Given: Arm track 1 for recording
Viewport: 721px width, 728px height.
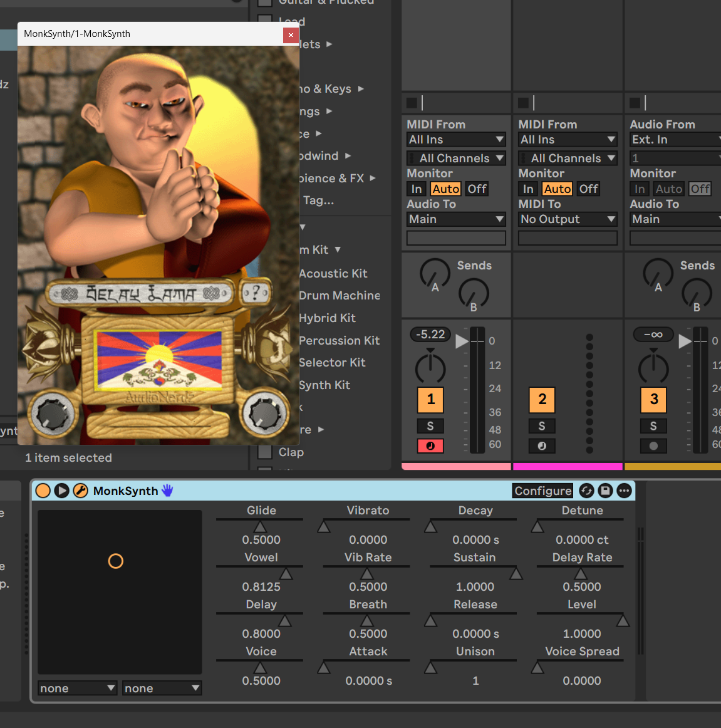Looking at the screenshot, I should [x=430, y=446].
